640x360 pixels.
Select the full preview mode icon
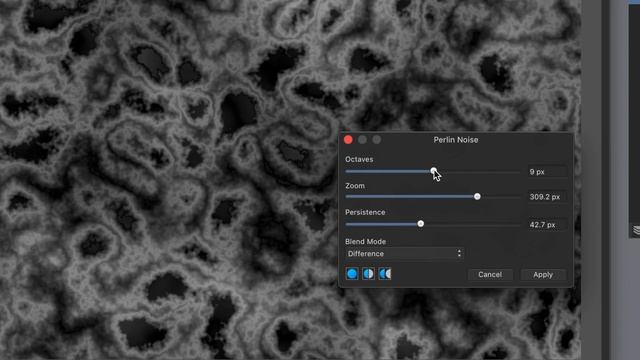[352, 273]
